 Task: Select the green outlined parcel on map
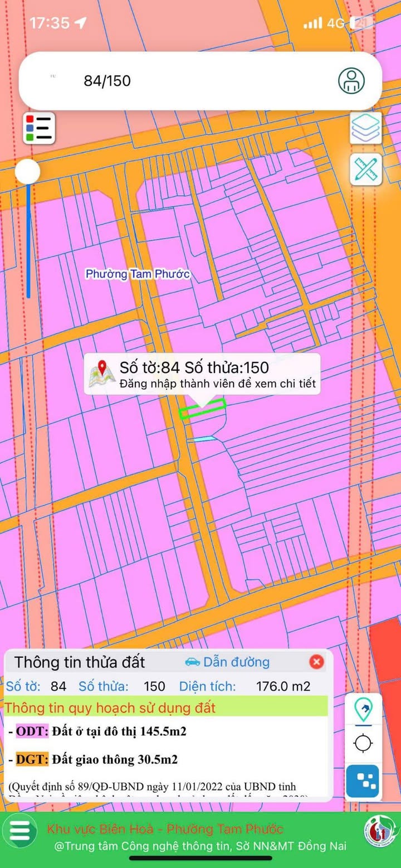tap(203, 409)
